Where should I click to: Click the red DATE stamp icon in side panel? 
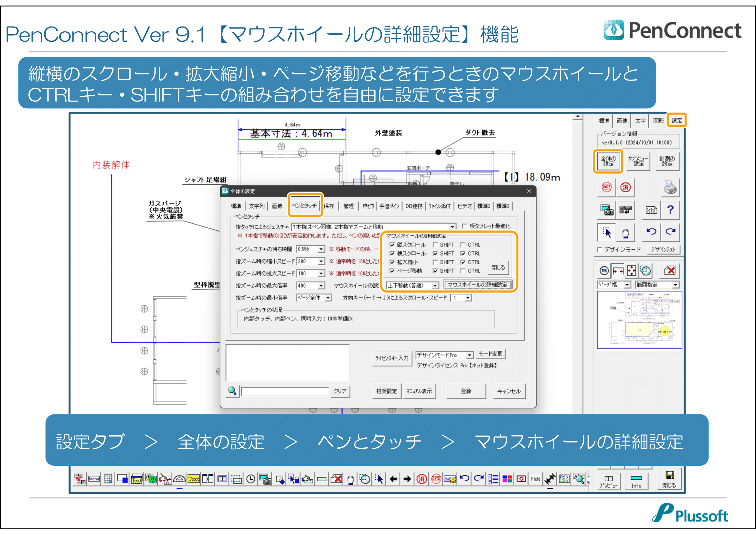point(606,187)
